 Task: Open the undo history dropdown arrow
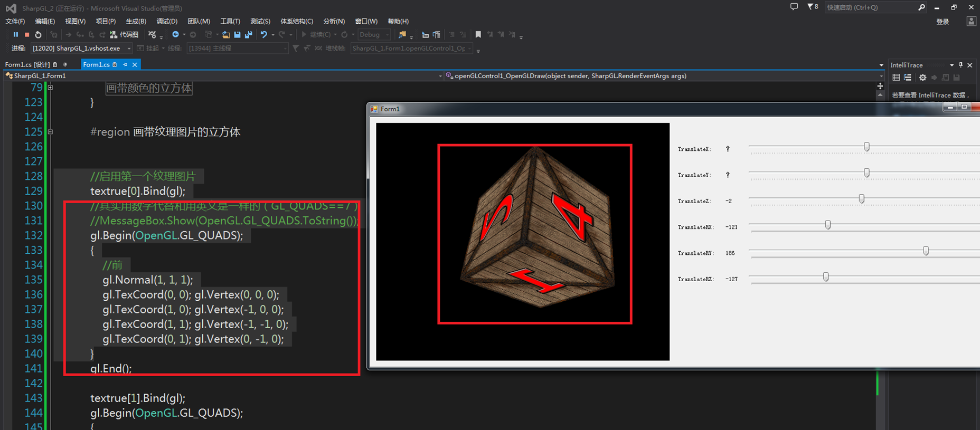pos(273,35)
